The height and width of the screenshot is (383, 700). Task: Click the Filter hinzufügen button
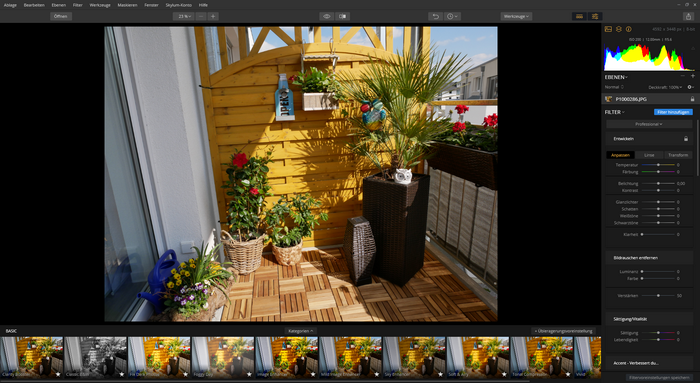[x=673, y=112]
